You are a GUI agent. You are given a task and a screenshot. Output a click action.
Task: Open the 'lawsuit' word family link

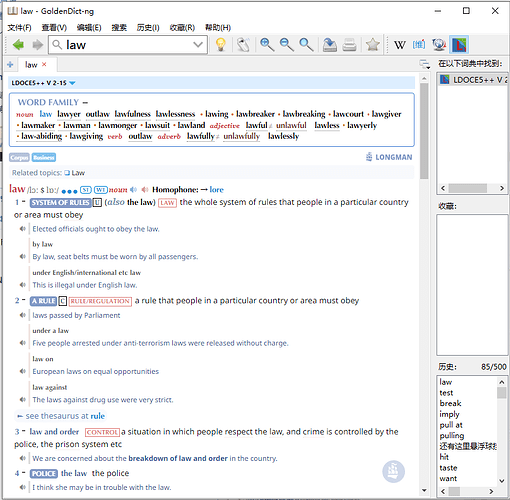pos(157,125)
